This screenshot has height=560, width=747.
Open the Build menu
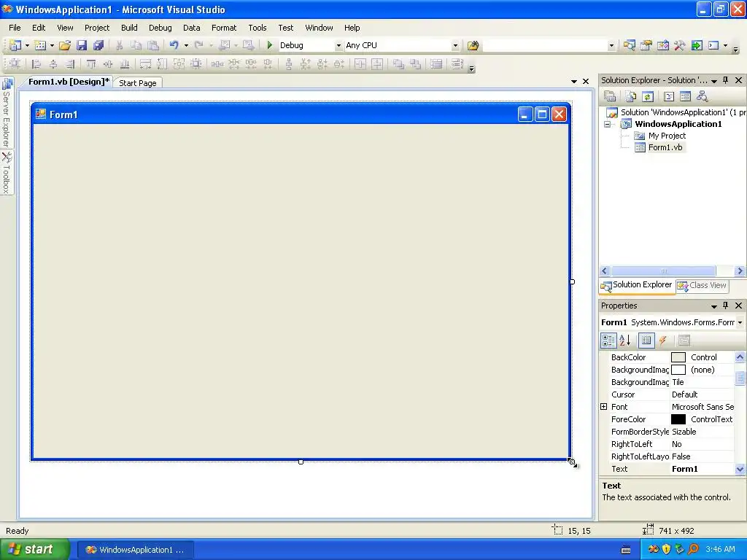pyautogui.click(x=129, y=28)
